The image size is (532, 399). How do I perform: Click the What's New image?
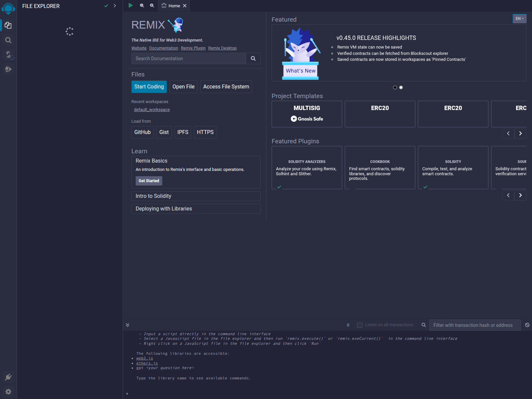301,54
